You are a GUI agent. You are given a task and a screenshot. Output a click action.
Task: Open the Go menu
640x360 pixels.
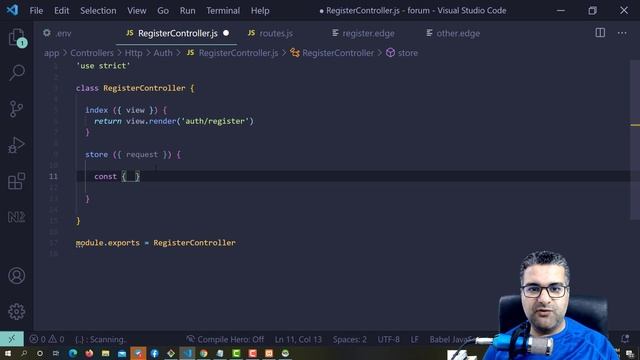coord(163,11)
